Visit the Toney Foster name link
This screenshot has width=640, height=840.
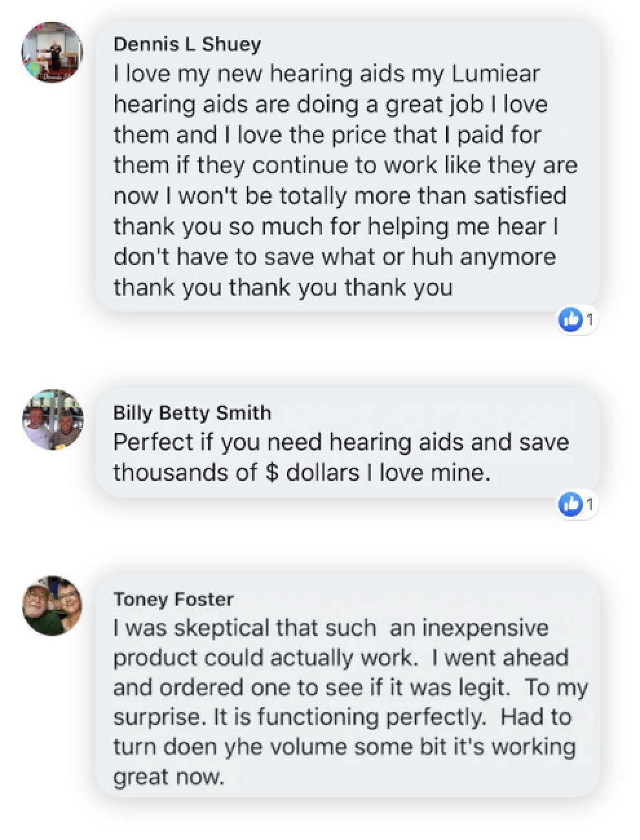pyautogui.click(x=173, y=599)
